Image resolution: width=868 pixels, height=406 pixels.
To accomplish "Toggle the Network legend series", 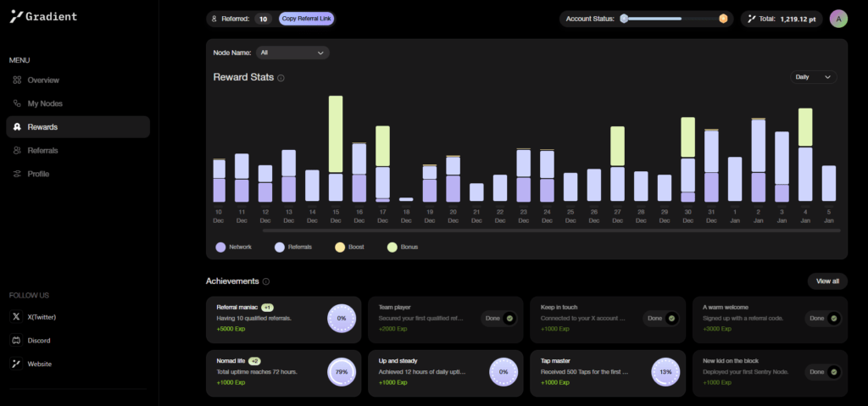I will click(x=221, y=247).
